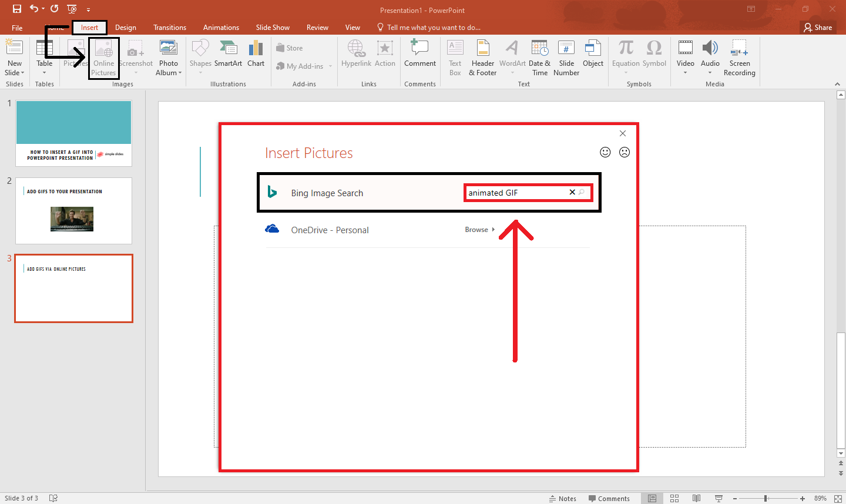Insert Slide Number
This screenshot has width=846, height=504.
point(566,58)
